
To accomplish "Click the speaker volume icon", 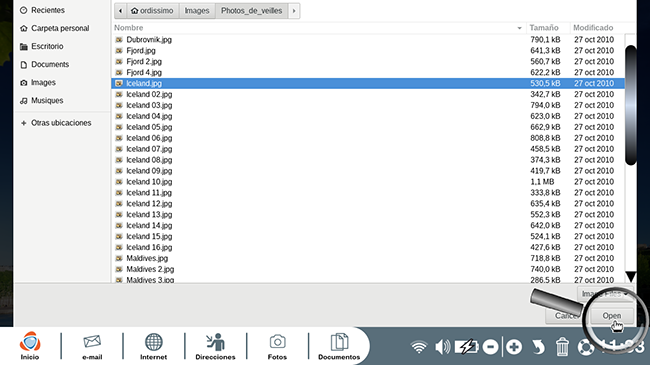I will point(442,346).
